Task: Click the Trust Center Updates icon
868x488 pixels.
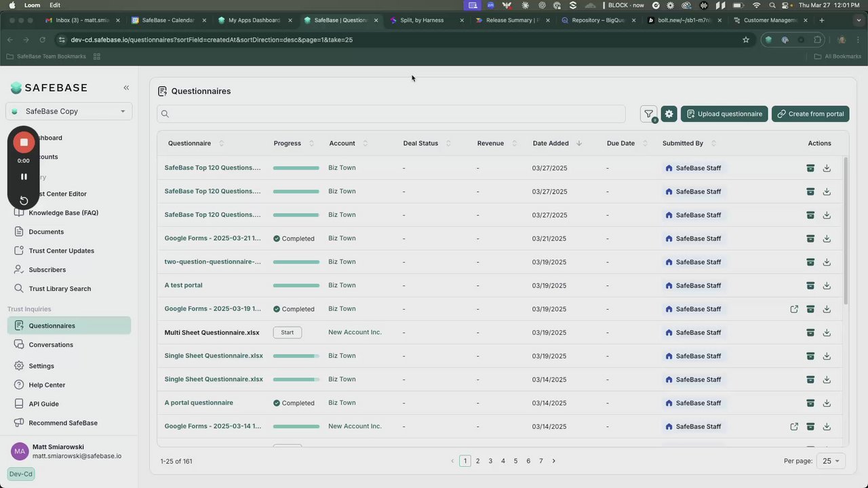Action: [19, 251]
